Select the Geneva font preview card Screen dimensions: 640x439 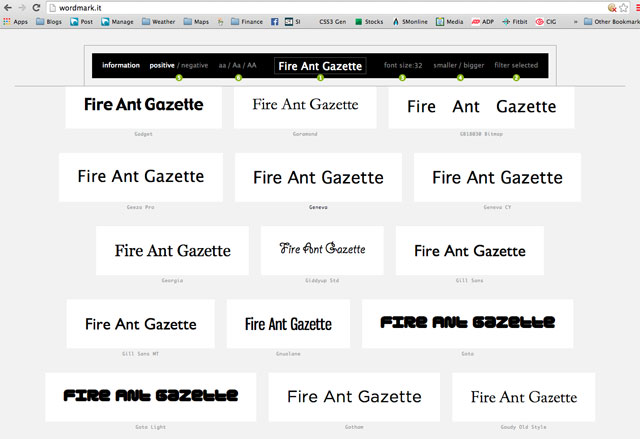coord(318,177)
